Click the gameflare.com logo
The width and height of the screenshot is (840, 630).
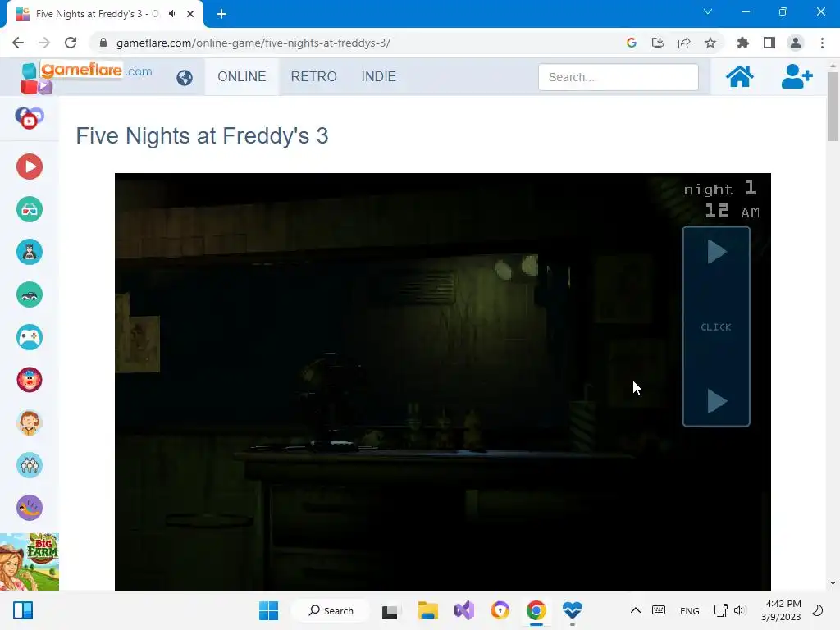click(86, 76)
